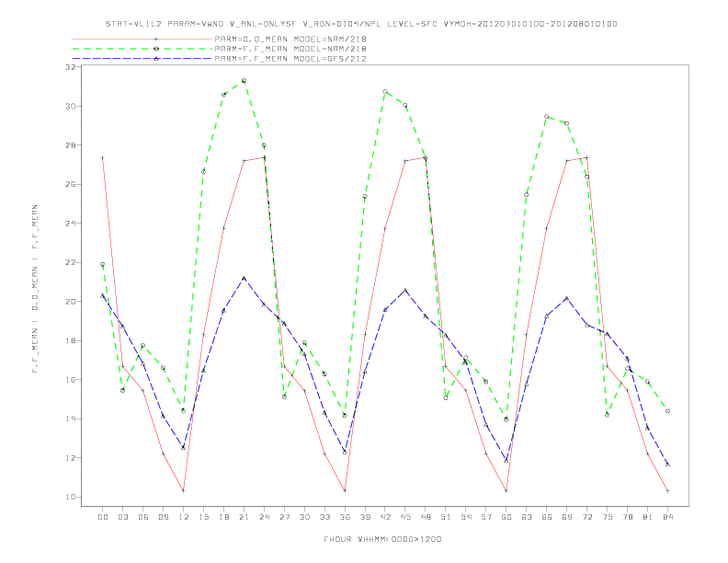Click y-axis tick label 14
Viewport: 728px width, 563px height.
pos(71,419)
